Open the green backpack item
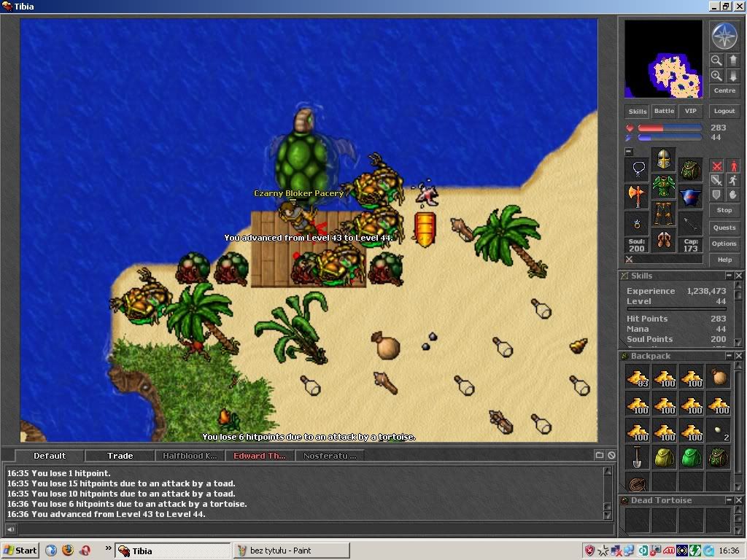 (692, 457)
